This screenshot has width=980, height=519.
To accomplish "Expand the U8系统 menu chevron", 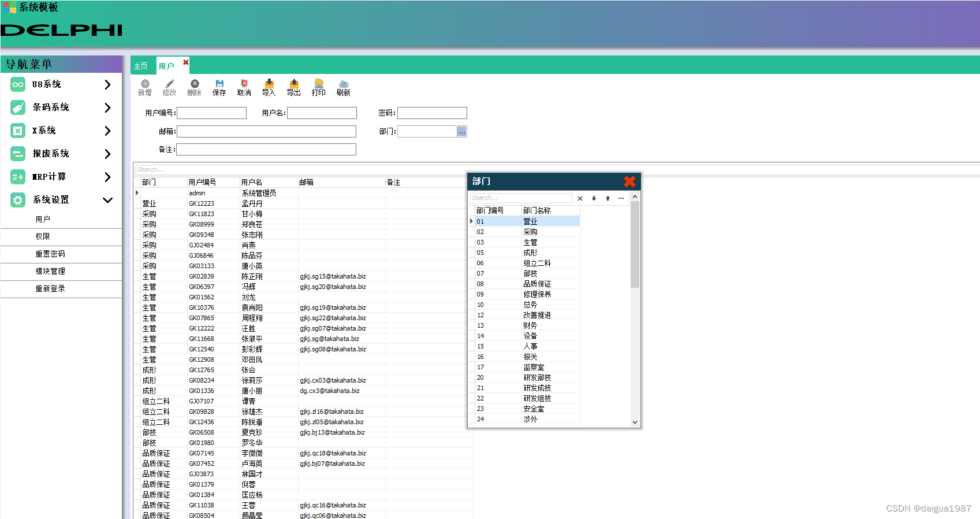I will point(107,84).
